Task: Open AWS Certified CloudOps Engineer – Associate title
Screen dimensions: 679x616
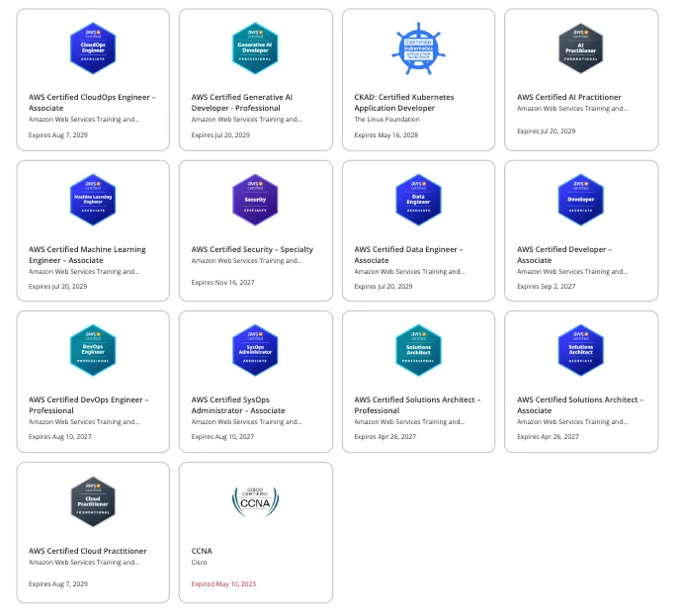Action: [92, 103]
